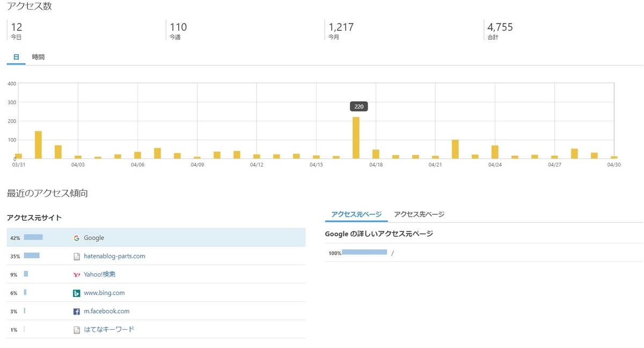Click "Google の詳しいアクセス元ページ" heading
This screenshot has height=348, width=644.
[379, 234]
